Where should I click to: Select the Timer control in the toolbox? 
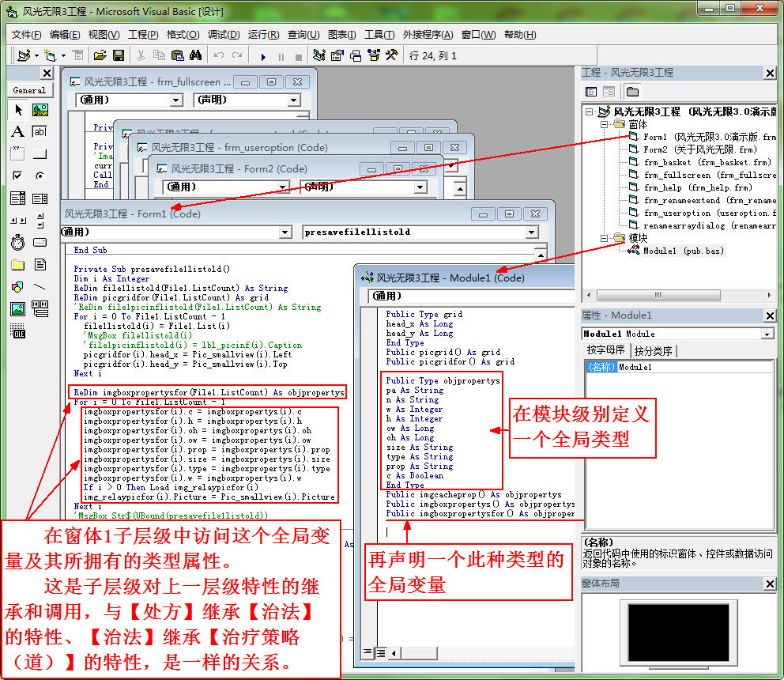coord(17,243)
